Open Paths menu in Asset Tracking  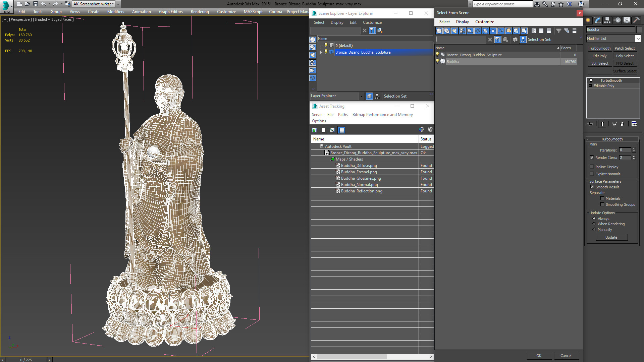343,115
